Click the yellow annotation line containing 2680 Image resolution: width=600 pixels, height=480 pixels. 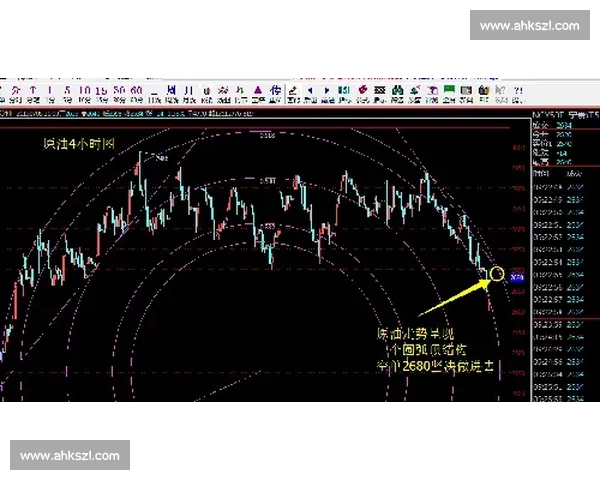(435, 366)
